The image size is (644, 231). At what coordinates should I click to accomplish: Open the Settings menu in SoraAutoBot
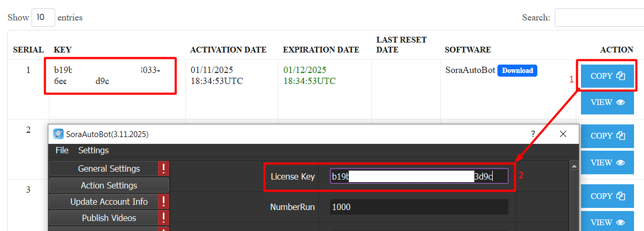click(94, 150)
